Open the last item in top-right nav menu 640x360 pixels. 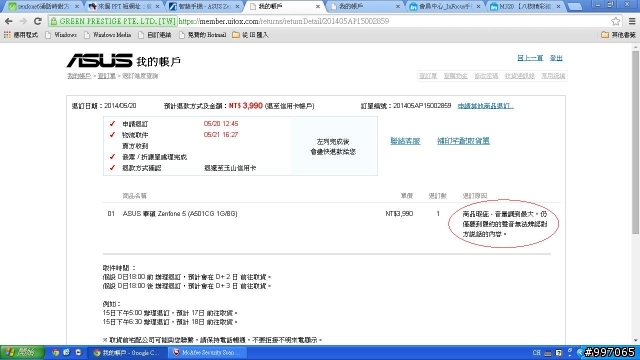(553, 76)
